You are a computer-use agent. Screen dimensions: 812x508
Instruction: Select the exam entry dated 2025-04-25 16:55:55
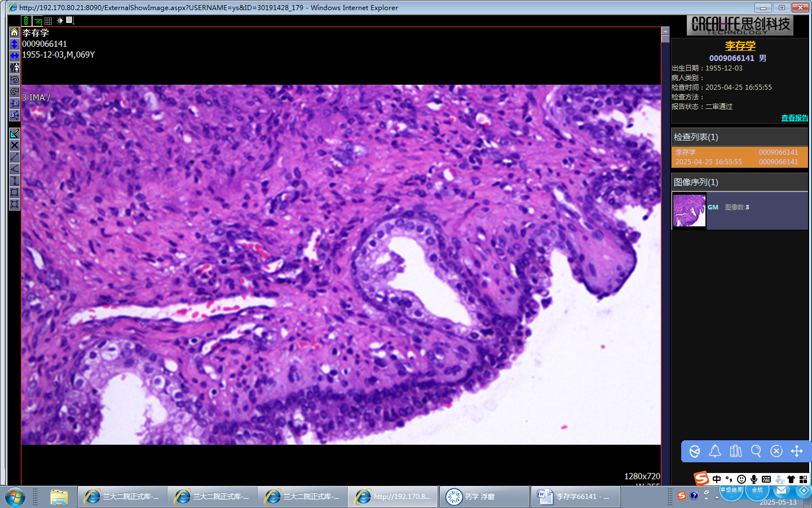pyautogui.click(x=739, y=157)
